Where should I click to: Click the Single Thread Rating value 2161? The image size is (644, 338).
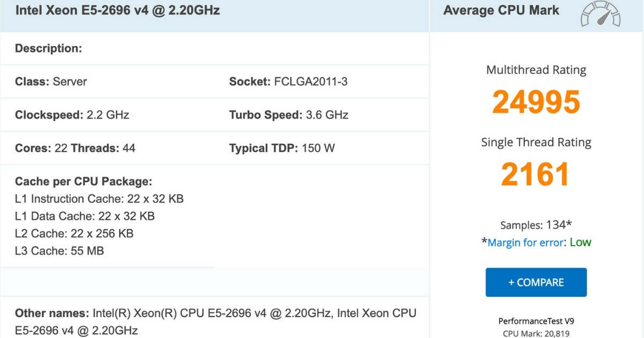[x=536, y=174]
